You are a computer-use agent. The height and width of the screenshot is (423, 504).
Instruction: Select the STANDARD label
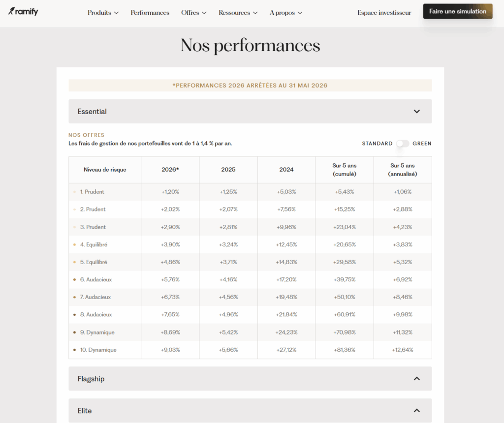coord(377,144)
